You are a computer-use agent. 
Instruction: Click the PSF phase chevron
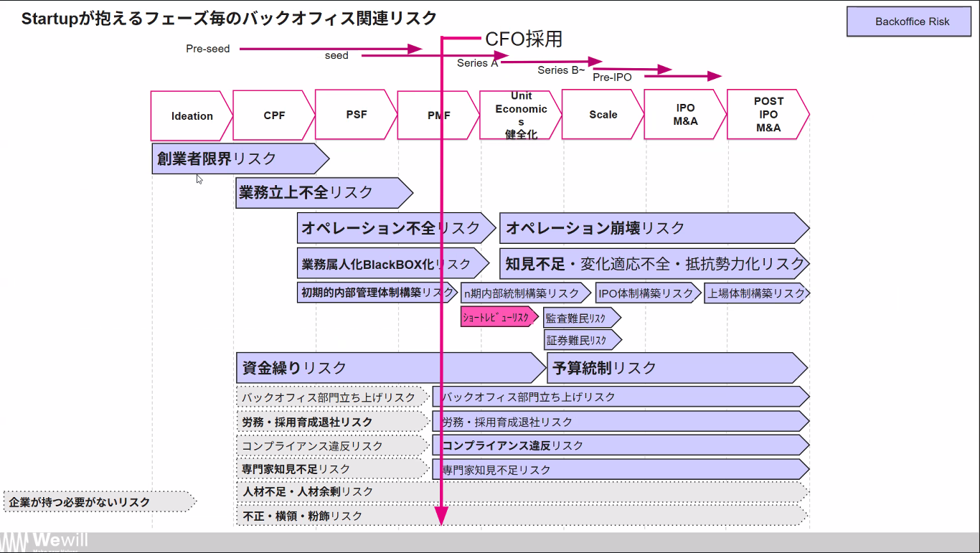coord(356,115)
